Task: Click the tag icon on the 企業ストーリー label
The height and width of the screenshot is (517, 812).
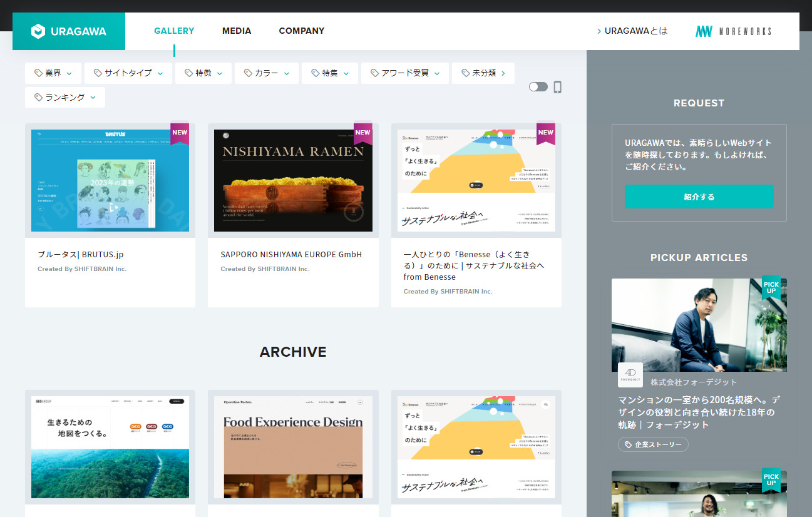Action: click(628, 444)
